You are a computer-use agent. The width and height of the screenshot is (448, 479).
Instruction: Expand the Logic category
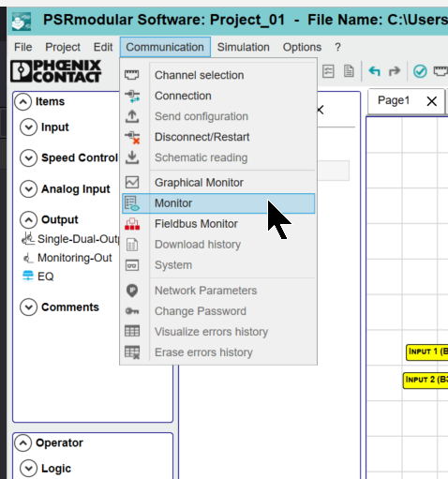click(28, 469)
